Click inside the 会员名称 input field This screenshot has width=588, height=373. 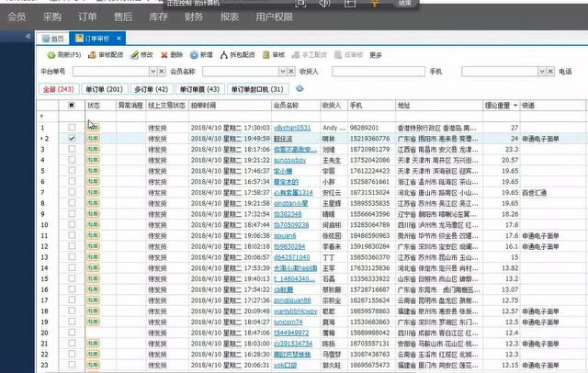point(241,72)
